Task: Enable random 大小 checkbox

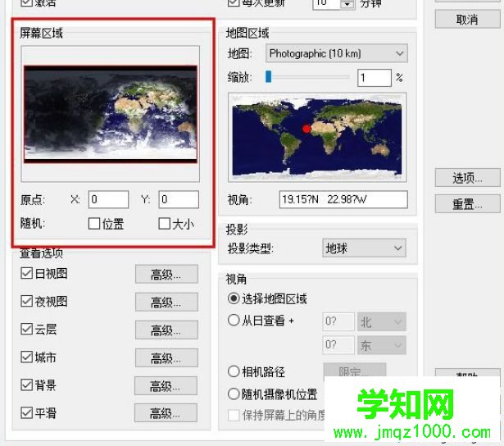Action: (x=164, y=224)
